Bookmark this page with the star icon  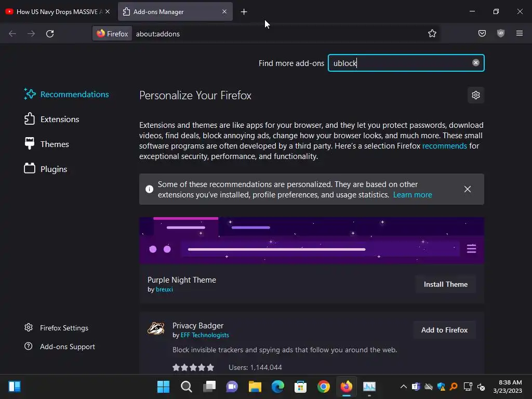pos(432,34)
